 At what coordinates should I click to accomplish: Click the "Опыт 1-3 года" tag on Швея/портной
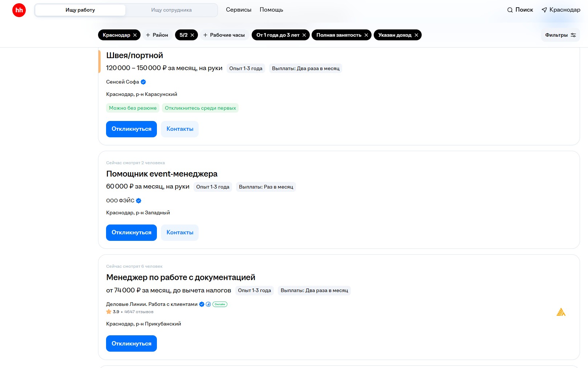coord(246,68)
